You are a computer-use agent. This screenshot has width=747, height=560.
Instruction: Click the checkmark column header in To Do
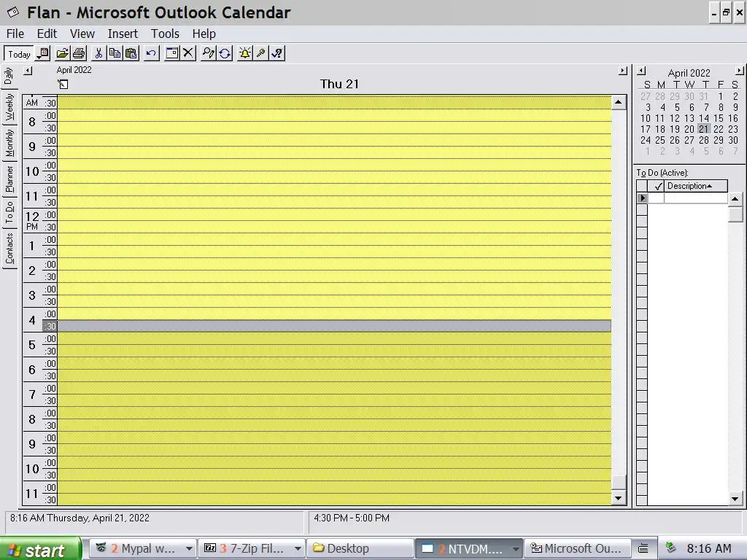tap(656, 186)
